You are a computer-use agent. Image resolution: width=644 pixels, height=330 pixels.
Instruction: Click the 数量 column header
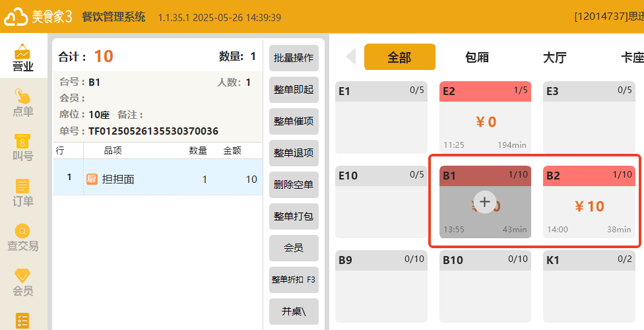point(197,151)
